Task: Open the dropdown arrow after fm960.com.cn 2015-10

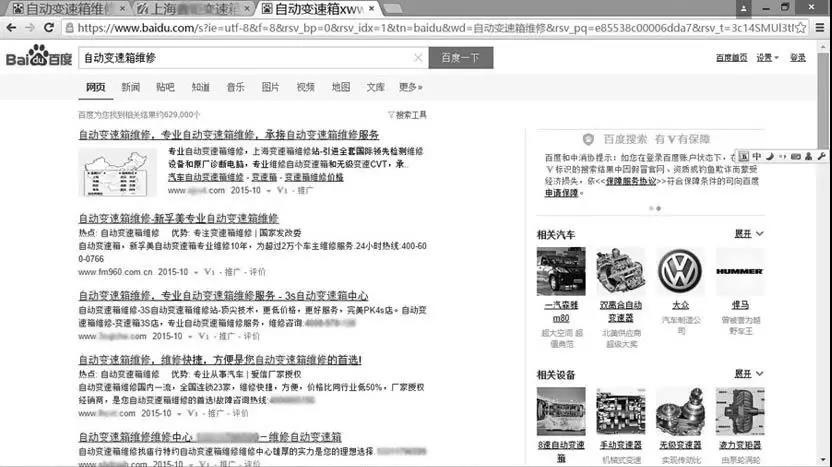Action: [196, 272]
